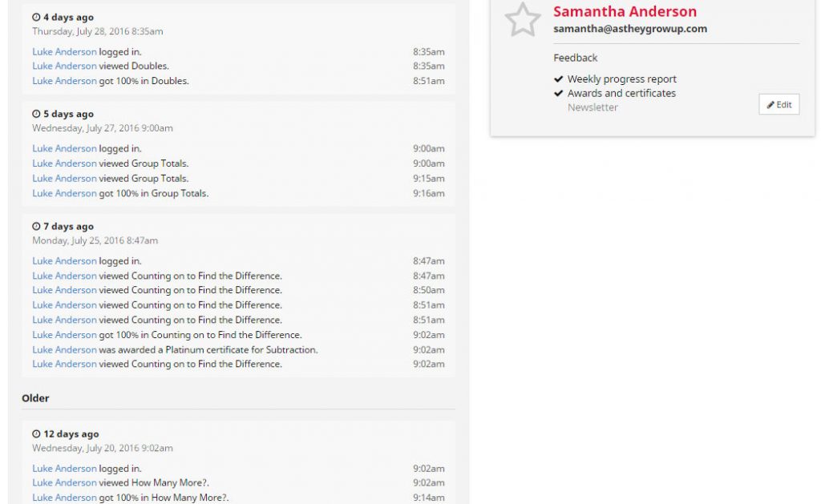
Task: Click the Thursday, July 28, 2016 date text
Action: tap(97, 31)
